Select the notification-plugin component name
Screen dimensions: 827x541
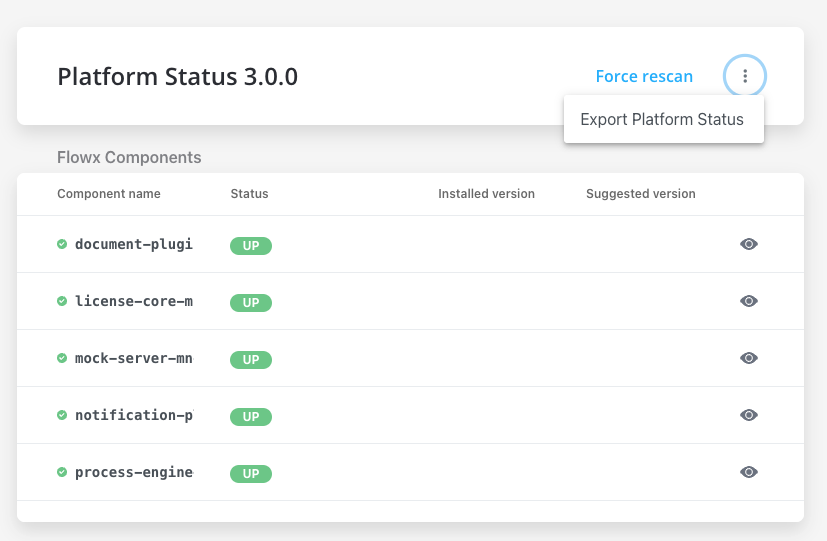(x=134, y=415)
